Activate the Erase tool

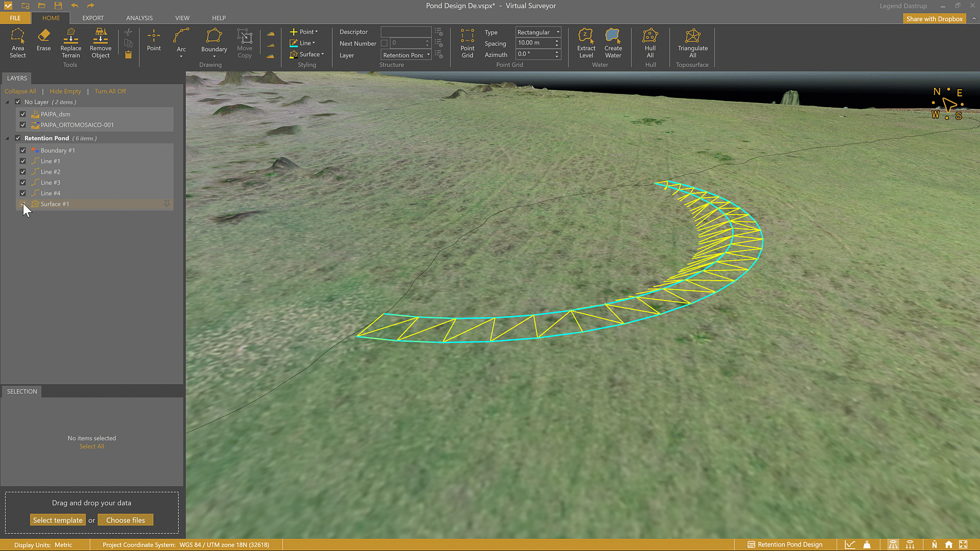[43, 40]
